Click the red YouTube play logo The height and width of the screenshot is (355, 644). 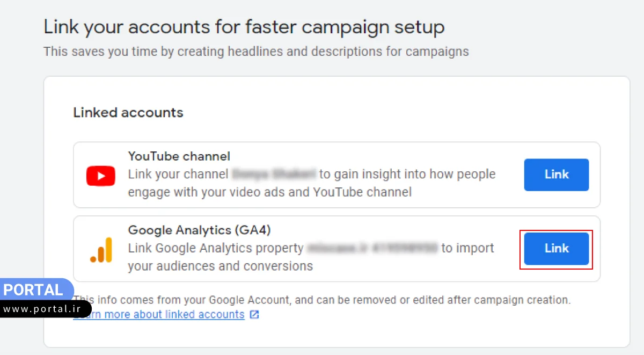pyautogui.click(x=101, y=176)
